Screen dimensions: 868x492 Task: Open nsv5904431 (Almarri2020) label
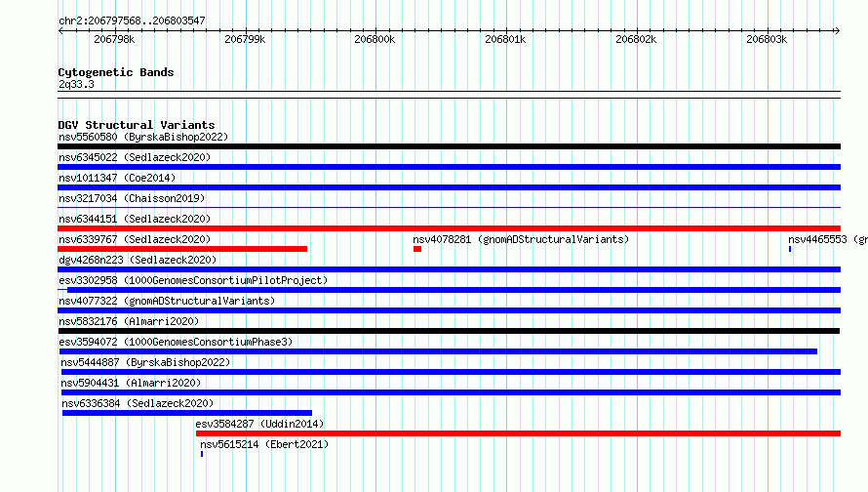(x=131, y=383)
